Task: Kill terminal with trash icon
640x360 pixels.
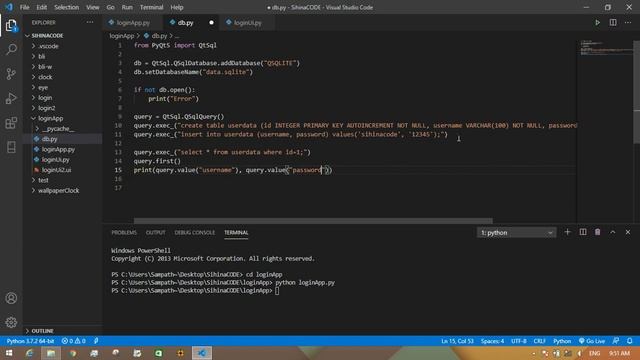Action: click(597, 232)
